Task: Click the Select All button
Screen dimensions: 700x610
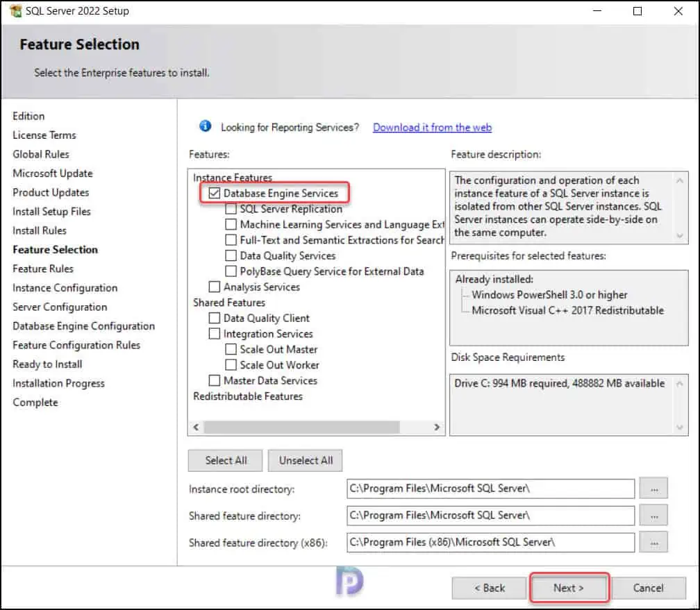Action: [x=226, y=461]
